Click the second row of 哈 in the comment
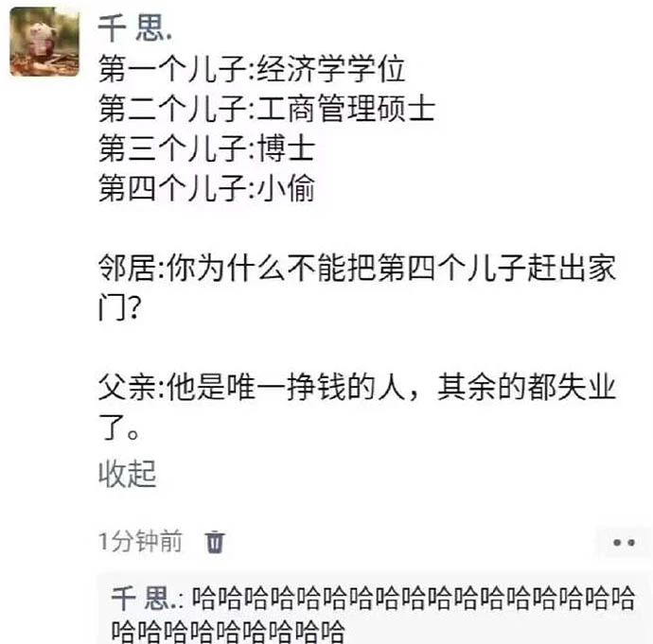 click(x=228, y=631)
